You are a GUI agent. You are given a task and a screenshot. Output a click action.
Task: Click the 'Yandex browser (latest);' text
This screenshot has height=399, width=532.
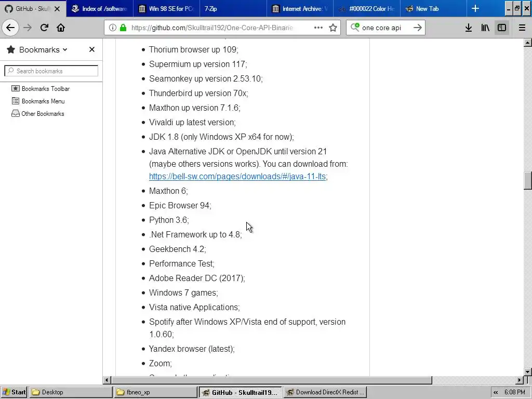pyautogui.click(x=192, y=349)
